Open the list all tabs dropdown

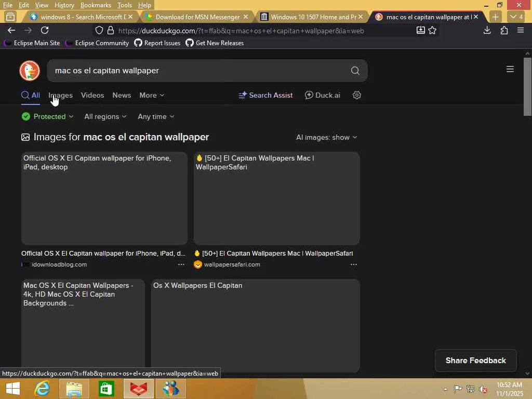pos(516,17)
